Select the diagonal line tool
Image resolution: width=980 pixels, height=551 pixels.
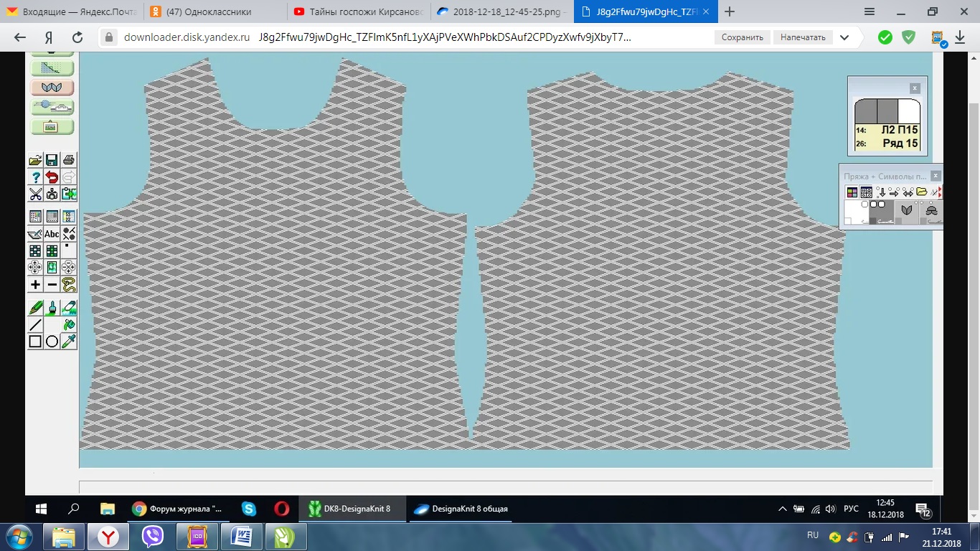pyautogui.click(x=35, y=325)
